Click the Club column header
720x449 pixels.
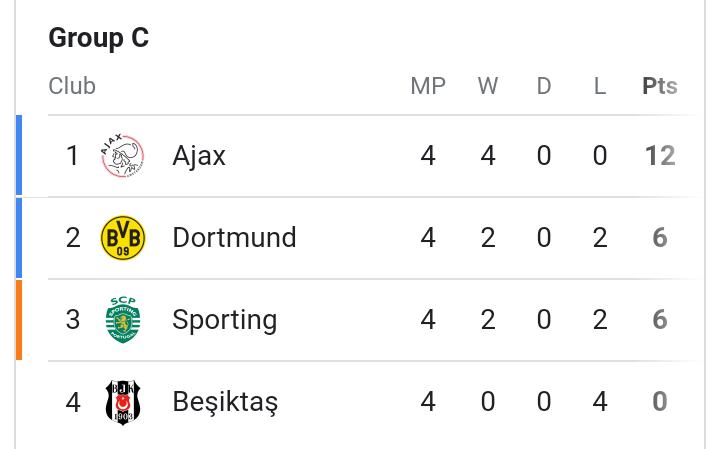tap(72, 86)
